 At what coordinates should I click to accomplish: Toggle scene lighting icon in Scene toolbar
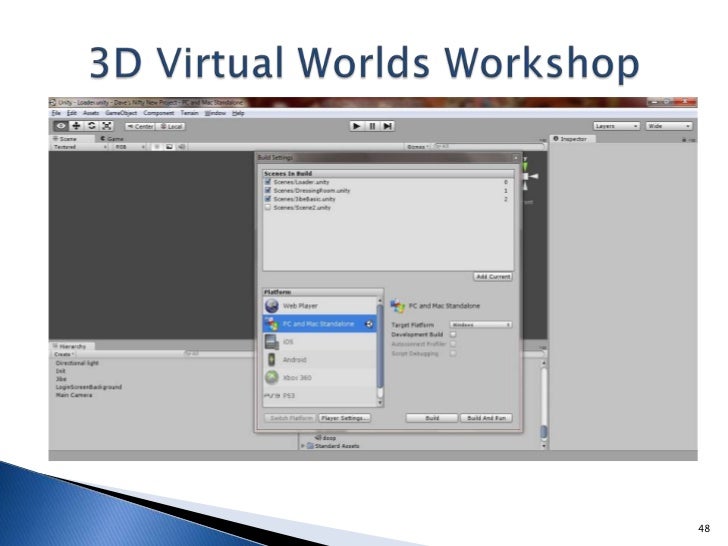(157, 147)
